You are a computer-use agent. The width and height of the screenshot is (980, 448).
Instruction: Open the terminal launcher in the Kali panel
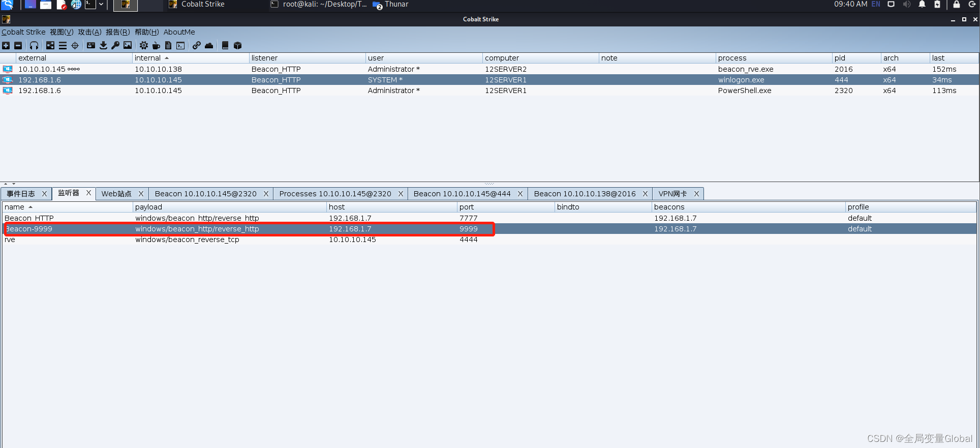tap(90, 5)
